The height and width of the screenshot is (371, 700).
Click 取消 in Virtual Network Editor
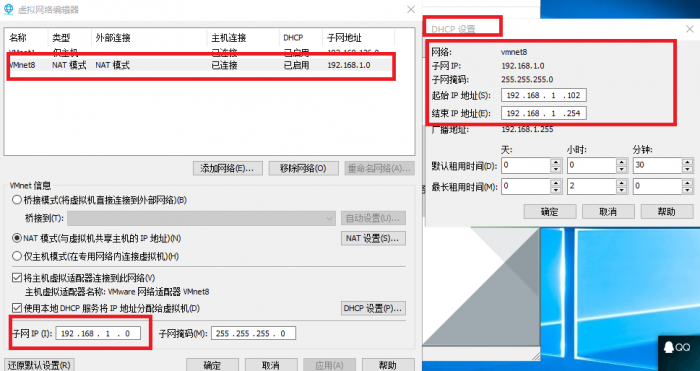click(271, 365)
